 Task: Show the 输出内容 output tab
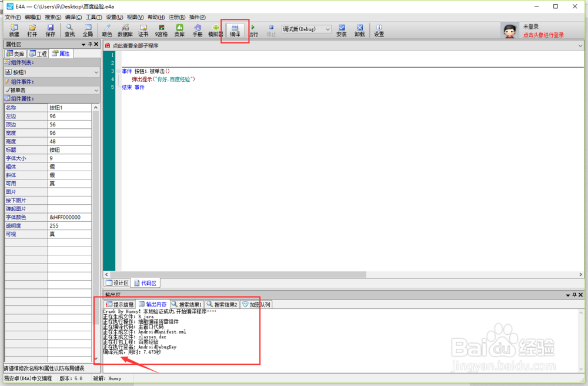pos(153,304)
